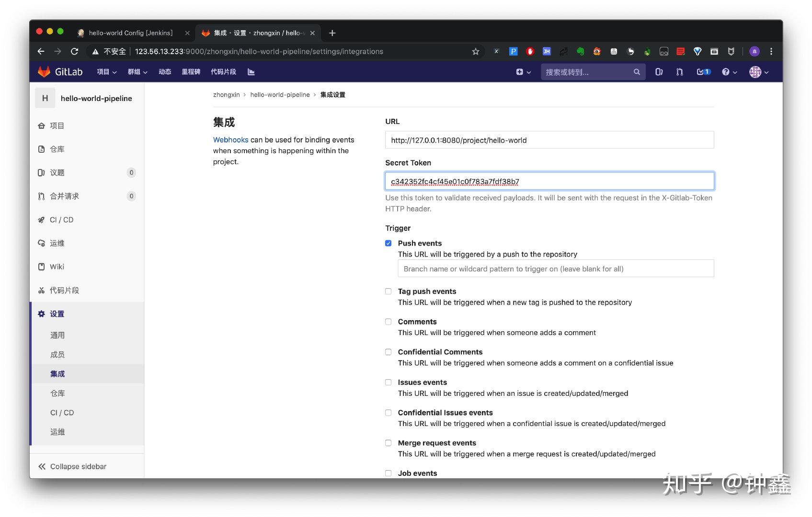
Task: Open the shield extension icon
Action: coord(731,52)
